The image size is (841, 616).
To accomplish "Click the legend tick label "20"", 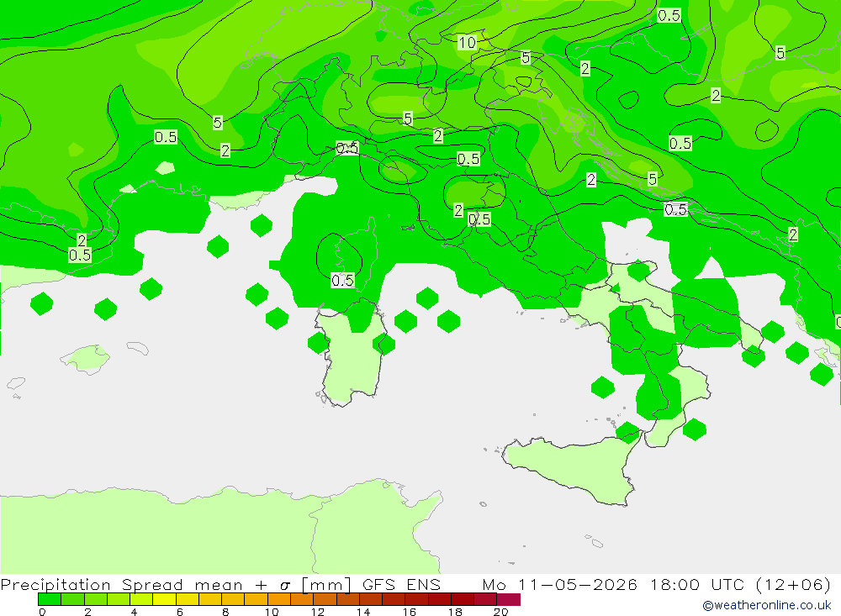I will tap(500, 612).
